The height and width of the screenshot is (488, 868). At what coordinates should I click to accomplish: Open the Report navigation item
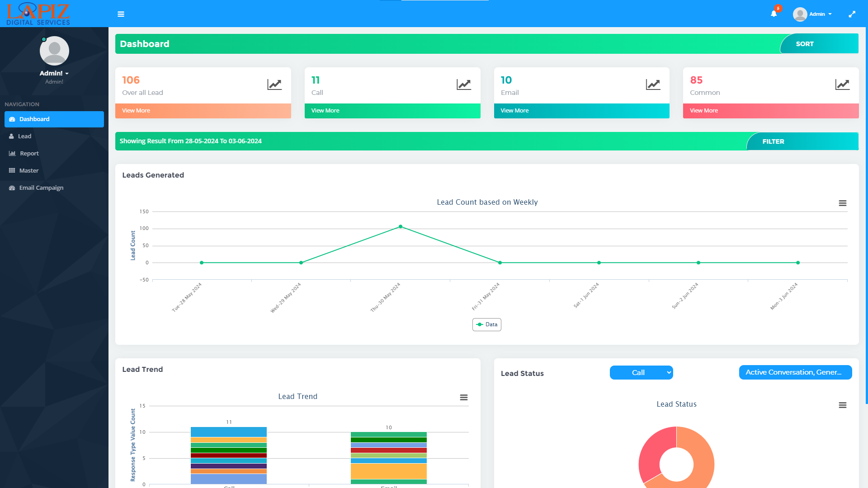(54, 153)
